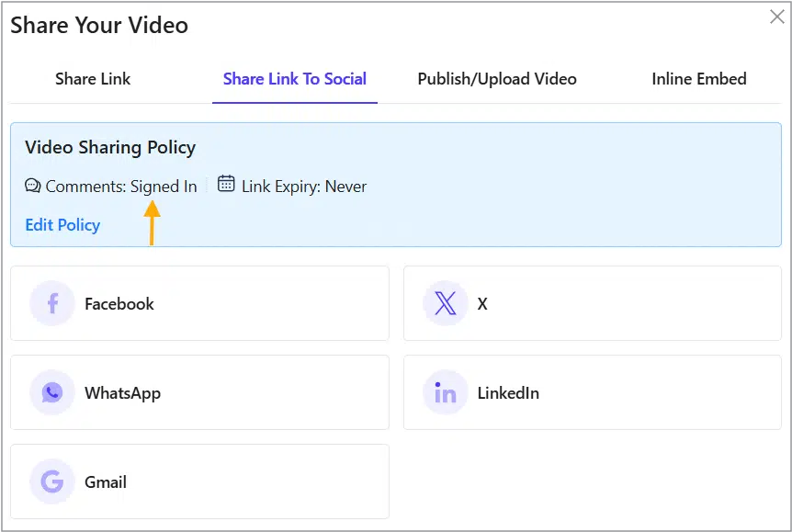Share the video via the LinkedIn card

point(592,392)
